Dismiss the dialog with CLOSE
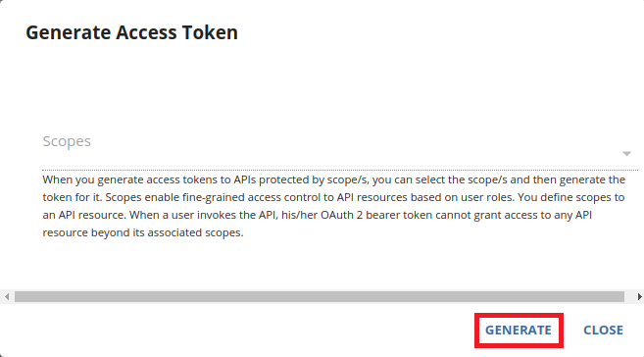The width and height of the screenshot is (644, 357). pos(604,331)
